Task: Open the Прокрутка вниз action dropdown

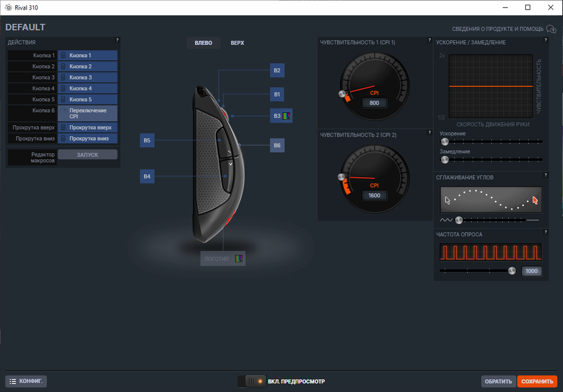Action: pos(87,139)
